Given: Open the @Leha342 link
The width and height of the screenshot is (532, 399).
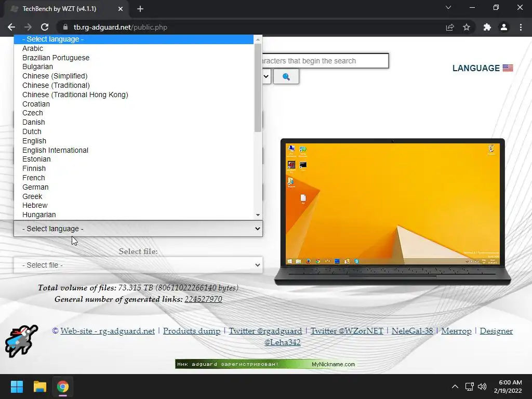Looking at the screenshot, I should pos(282,342).
